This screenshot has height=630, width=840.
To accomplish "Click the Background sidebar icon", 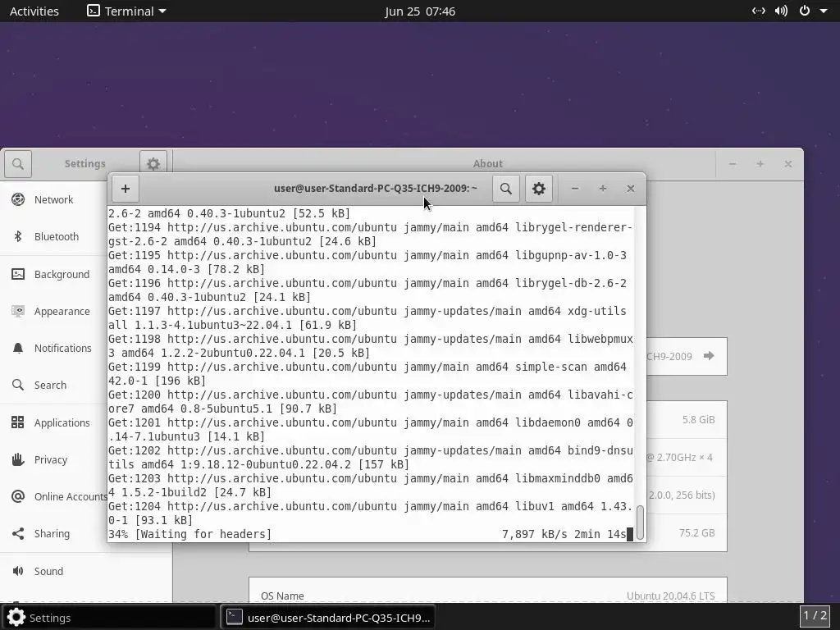I will (x=18, y=274).
